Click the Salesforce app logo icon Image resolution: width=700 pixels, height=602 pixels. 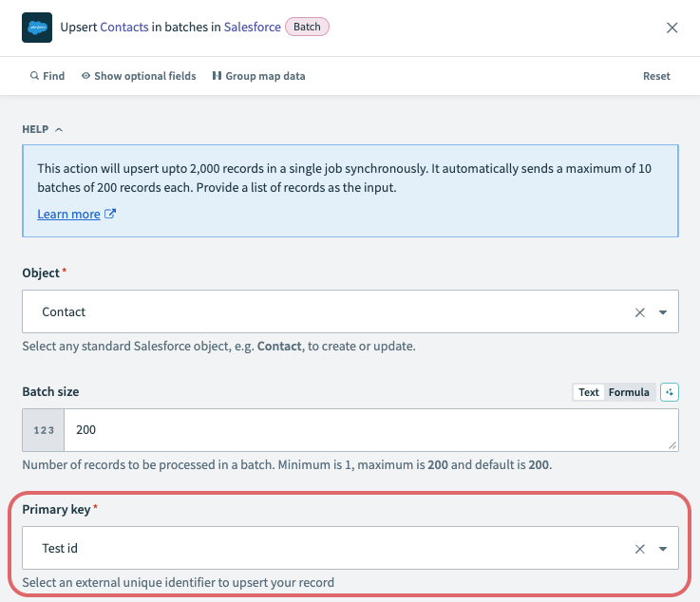point(37,28)
